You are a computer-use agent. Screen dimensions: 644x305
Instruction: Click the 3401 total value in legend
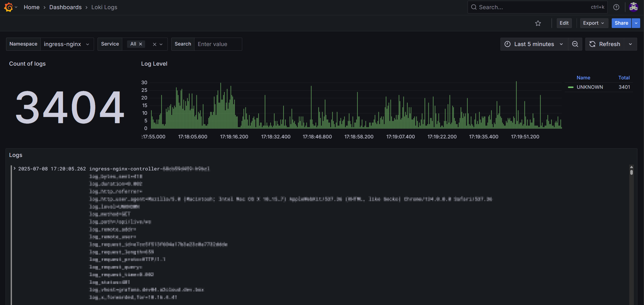tap(624, 87)
